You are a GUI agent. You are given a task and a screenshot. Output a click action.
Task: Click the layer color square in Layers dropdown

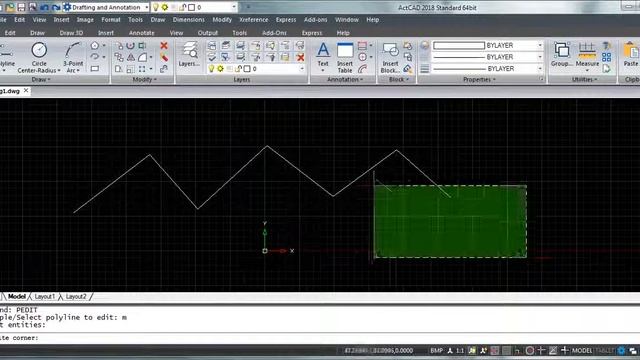[247, 69]
